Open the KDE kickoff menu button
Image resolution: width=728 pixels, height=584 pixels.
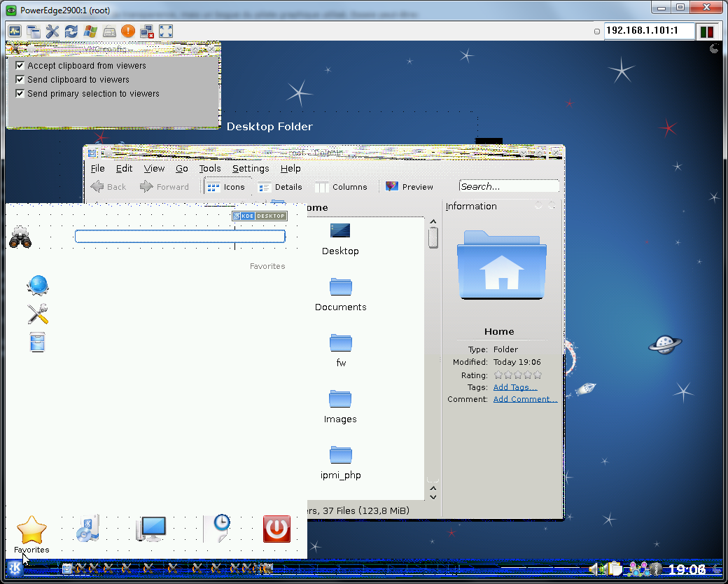coord(15,568)
